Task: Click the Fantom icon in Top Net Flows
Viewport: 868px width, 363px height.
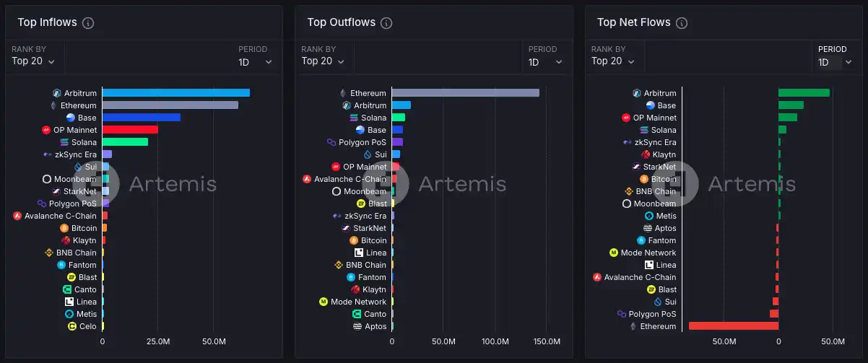Action: [x=641, y=240]
